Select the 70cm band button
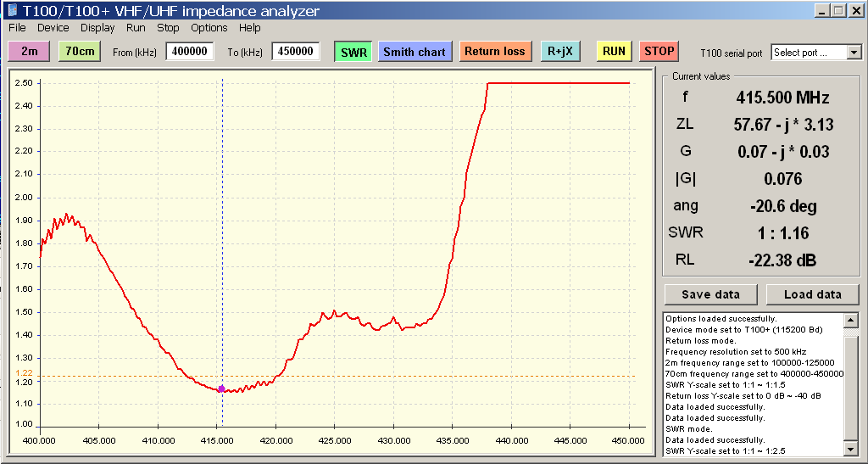This screenshot has width=868, height=464. [x=80, y=51]
